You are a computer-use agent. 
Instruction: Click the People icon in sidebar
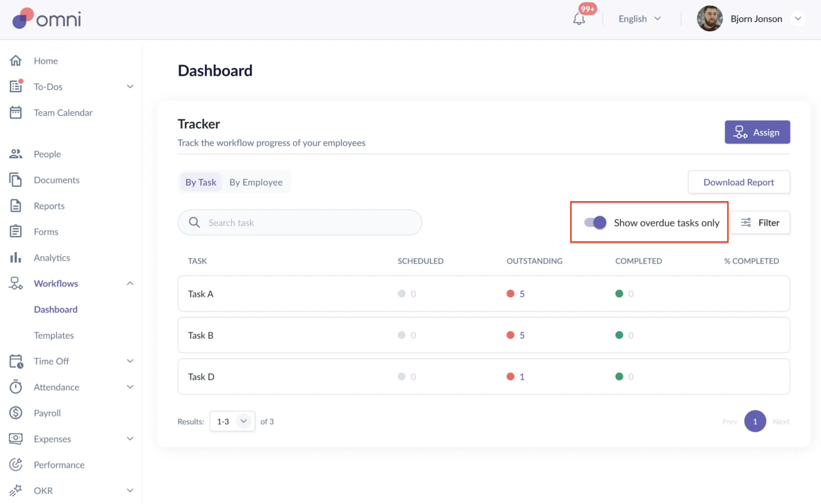coord(15,154)
